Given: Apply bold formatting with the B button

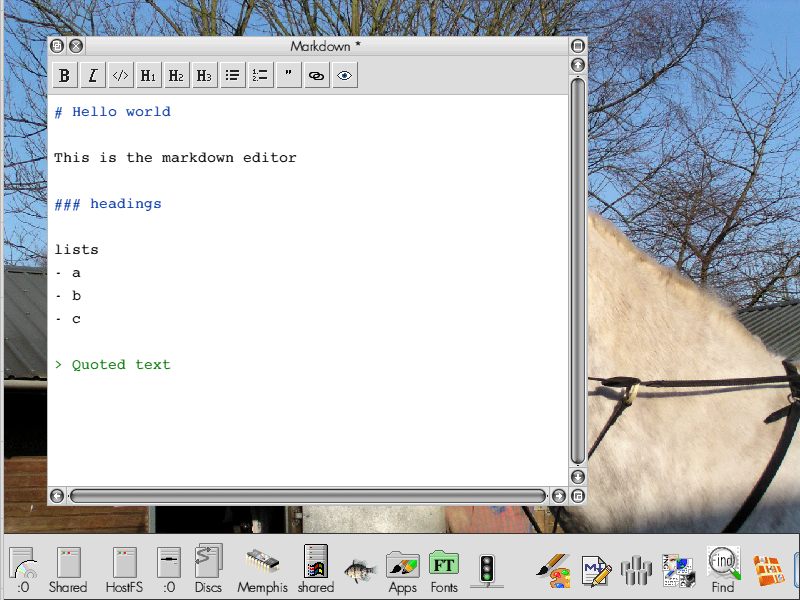Looking at the screenshot, I should point(65,76).
